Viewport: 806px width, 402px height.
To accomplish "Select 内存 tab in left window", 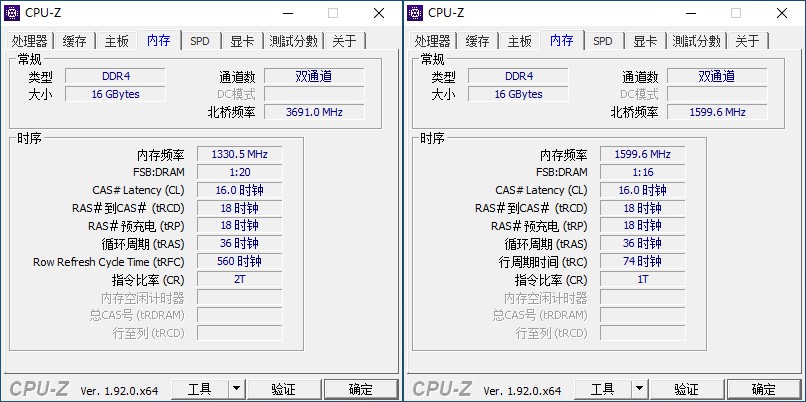I will coord(159,40).
